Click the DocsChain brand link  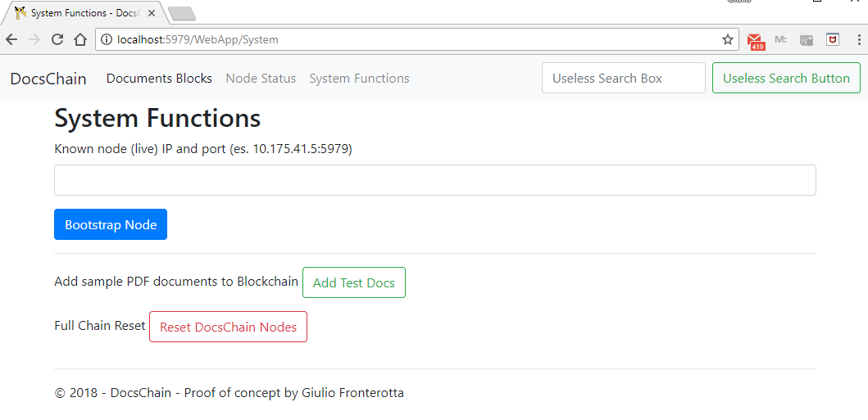click(x=48, y=79)
